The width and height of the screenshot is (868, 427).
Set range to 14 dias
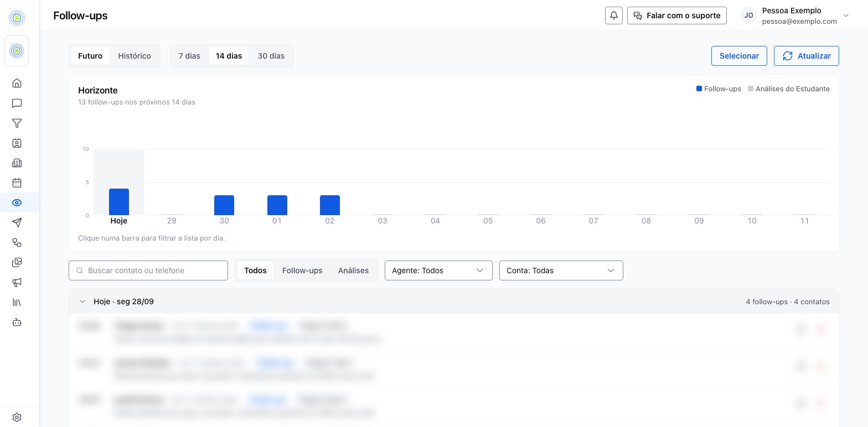tap(229, 56)
